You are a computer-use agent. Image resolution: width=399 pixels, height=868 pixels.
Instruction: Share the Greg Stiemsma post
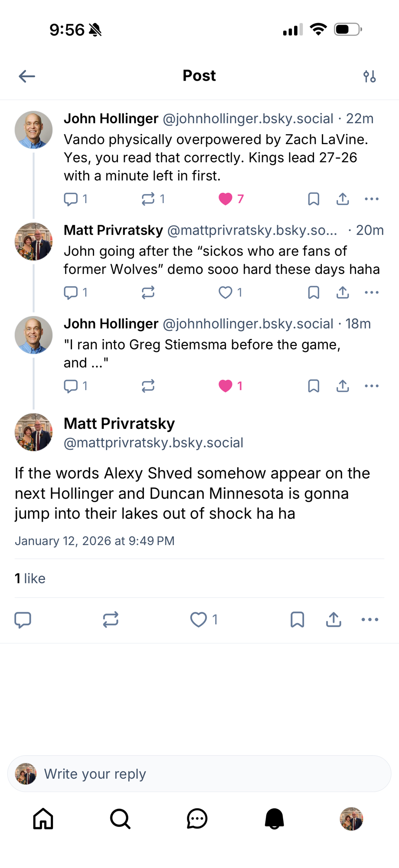[343, 386]
